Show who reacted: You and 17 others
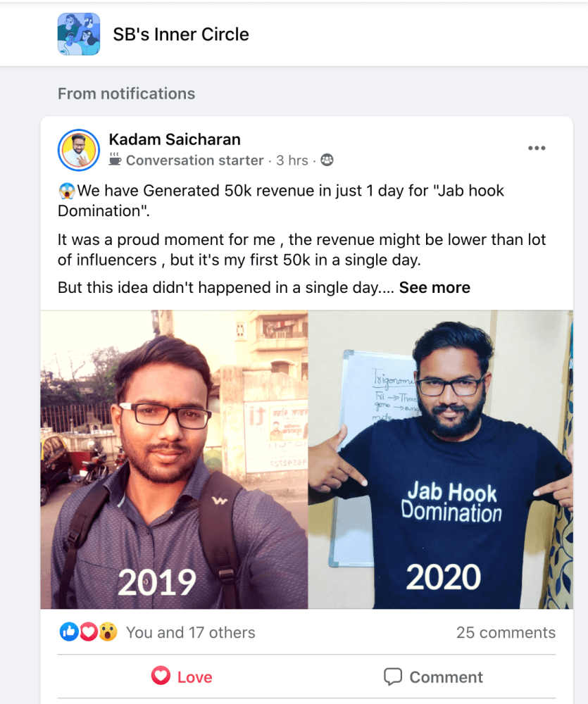 (190, 632)
